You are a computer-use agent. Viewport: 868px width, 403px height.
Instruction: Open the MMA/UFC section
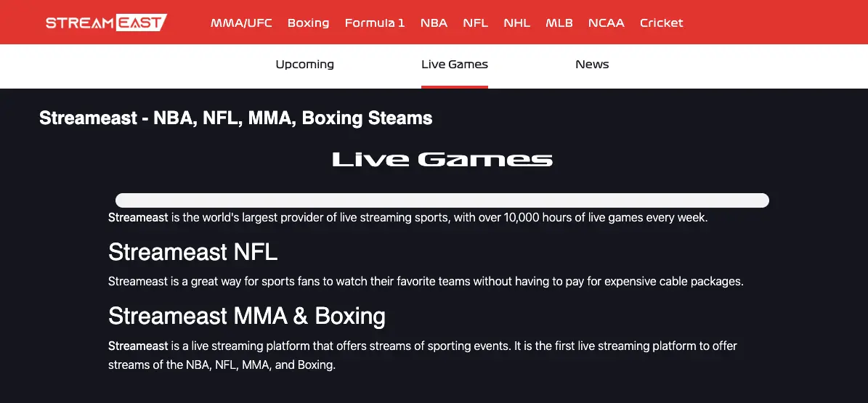click(x=241, y=23)
